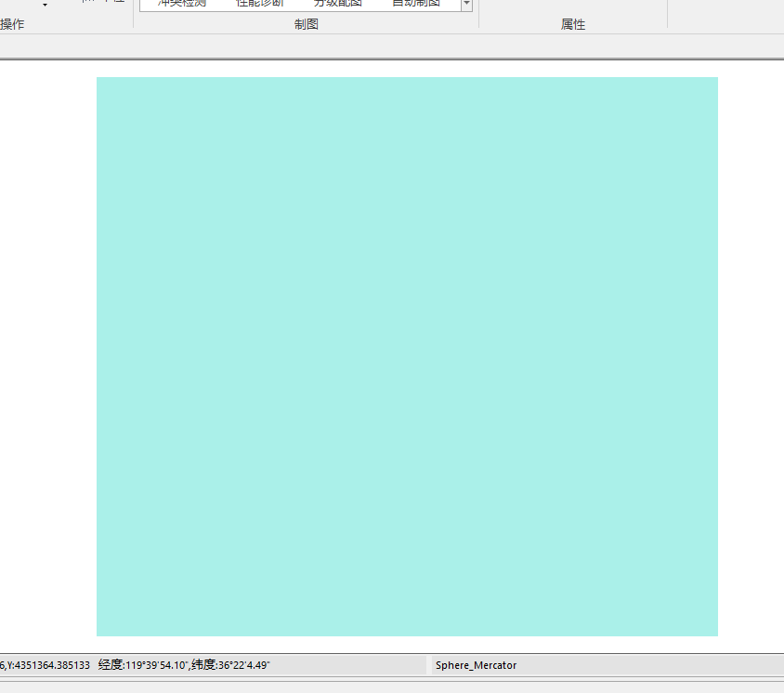Select the 自动制图 tool in 制图 gallery

click(416, 3)
